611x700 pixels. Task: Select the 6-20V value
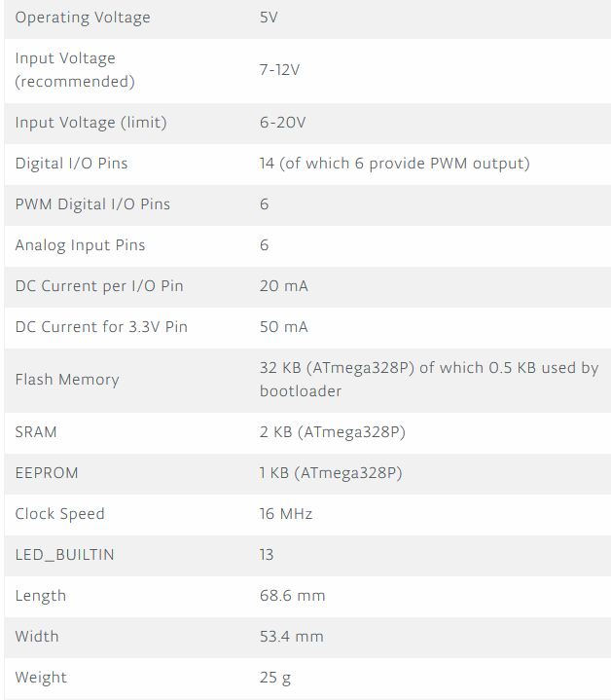tap(282, 123)
